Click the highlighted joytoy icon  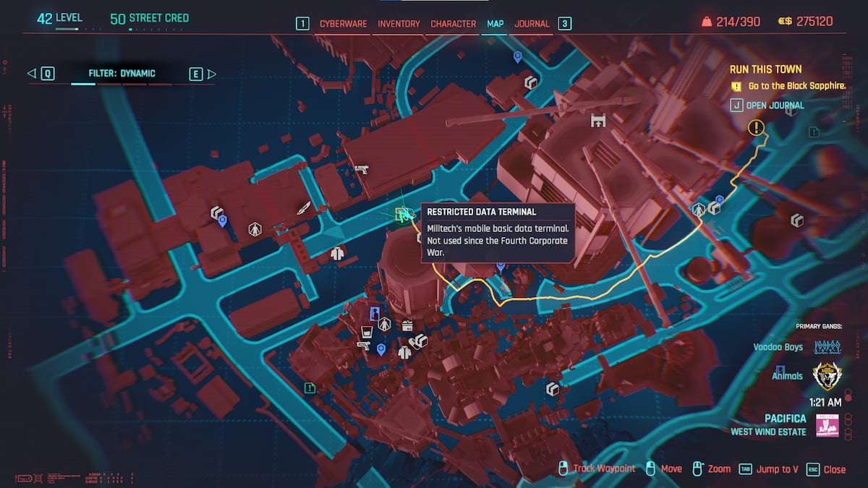[x=375, y=313]
